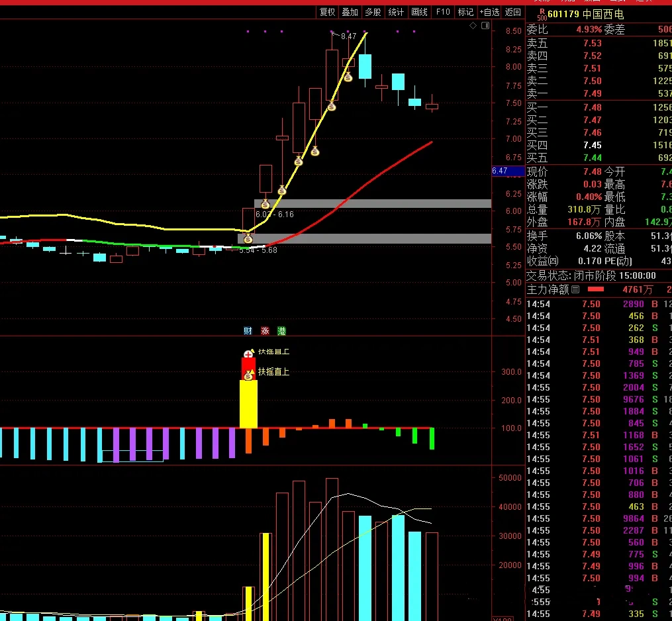Image resolution: width=672 pixels, height=621 pixels.
Task: Click the 净资 value 4.22
Action: [x=593, y=248]
